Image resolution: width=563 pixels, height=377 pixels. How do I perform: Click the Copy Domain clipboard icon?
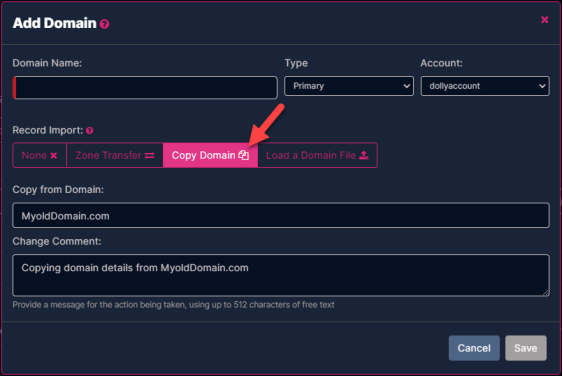pyautogui.click(x=243, y=155)
